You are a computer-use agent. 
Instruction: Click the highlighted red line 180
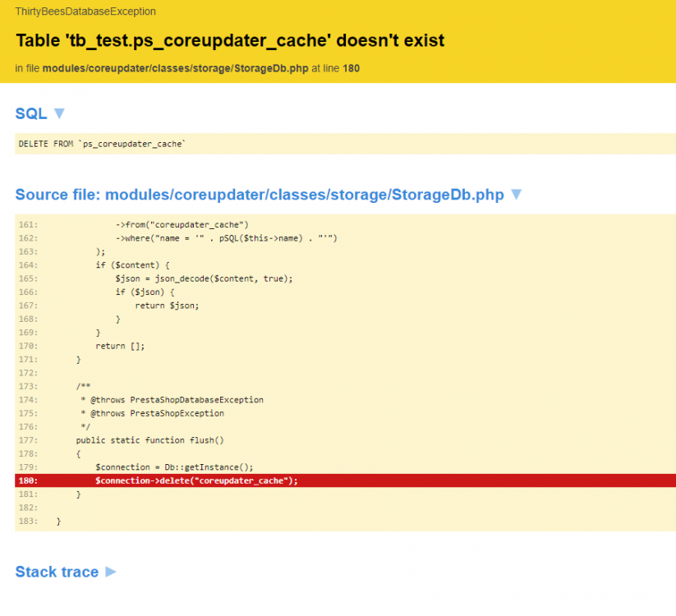pos(196,480)
